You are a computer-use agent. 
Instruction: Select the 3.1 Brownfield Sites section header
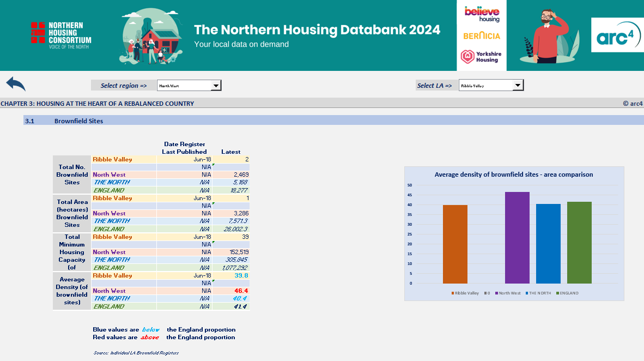tap(78, 121)
